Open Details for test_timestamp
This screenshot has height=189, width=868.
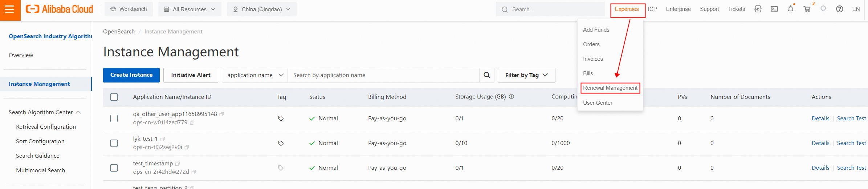(820, 168)
